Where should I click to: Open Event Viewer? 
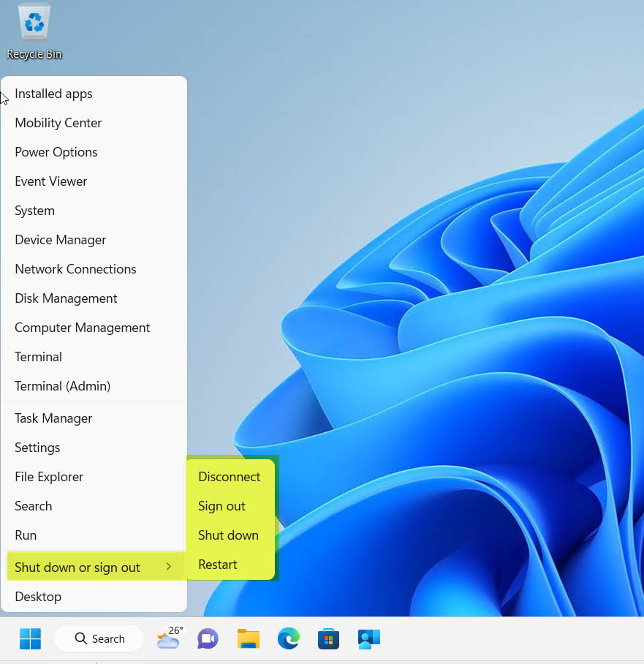(x=50, y=181)
